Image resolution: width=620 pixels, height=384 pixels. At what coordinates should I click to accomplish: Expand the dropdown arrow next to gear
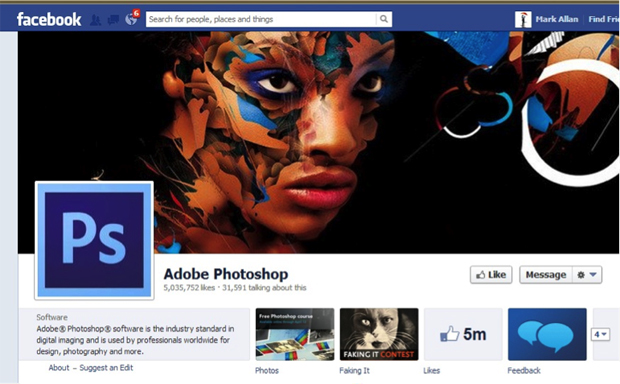click(x=593, y=274)
